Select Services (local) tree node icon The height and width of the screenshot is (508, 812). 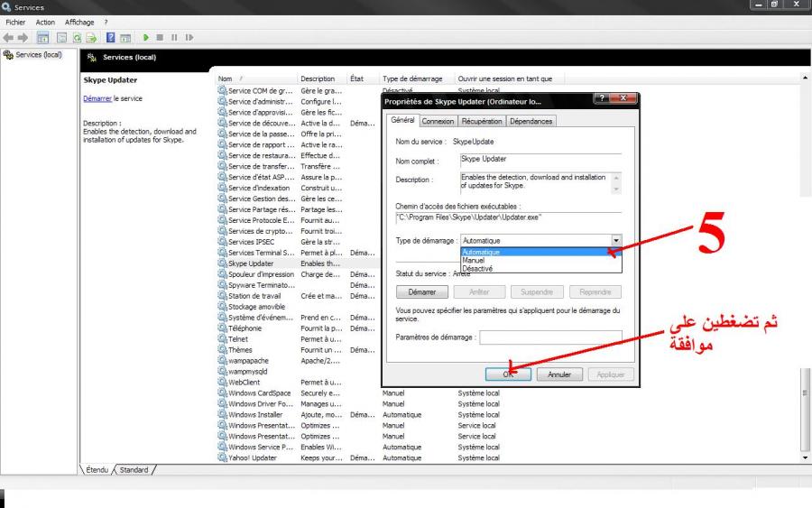(x=9, y=55)
